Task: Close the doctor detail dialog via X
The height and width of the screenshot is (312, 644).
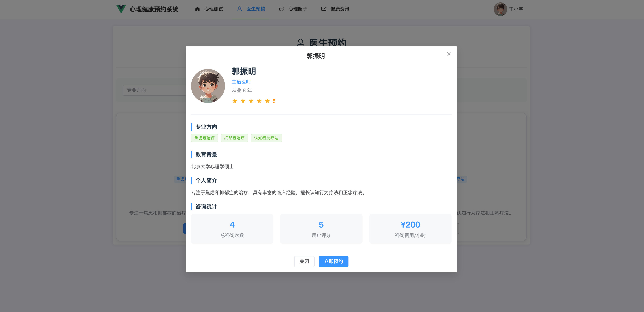Action: click(x=449, y=54)
